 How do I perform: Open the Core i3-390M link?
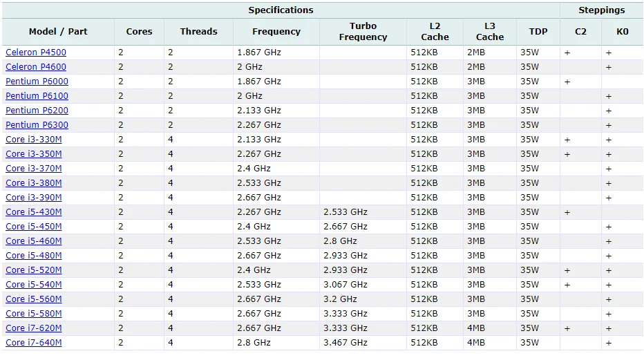pos(34,198)
